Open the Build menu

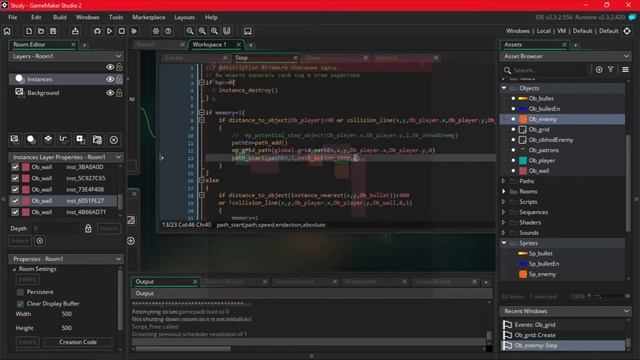pos(60,18)
